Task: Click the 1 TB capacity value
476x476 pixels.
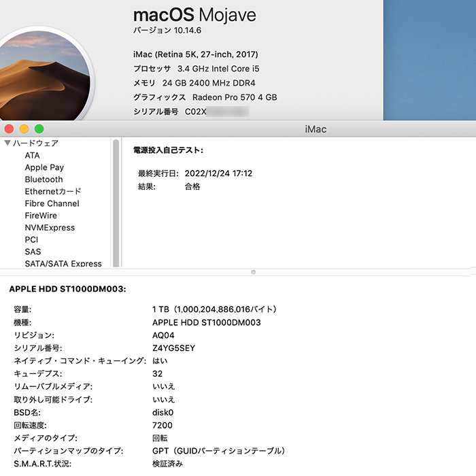Action: pyautogui.click(x=214, y=309)
